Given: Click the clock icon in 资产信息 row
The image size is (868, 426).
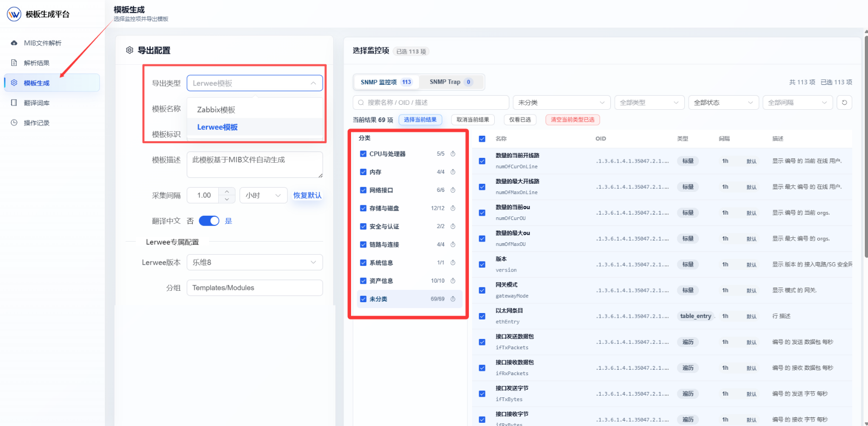Looking at the screenshot, I should tap(453, 281).
